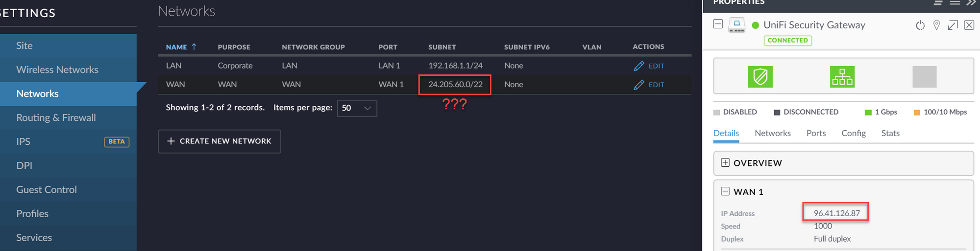Click the UniFi Security Gateway device icon
Screen dimensions: 980x251
point(736,24)
